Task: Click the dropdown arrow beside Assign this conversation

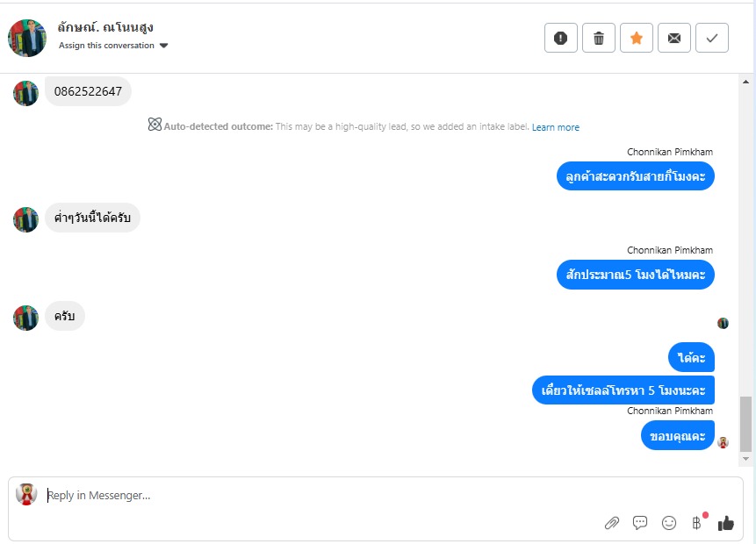Action: tap(164, 46)
